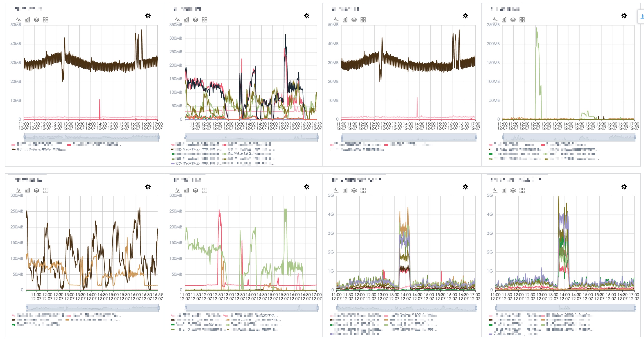The image size is (644, 348).
Task: Switch the 350MB chart to line view
Action: pyautogui.click(x=177, y=20)
